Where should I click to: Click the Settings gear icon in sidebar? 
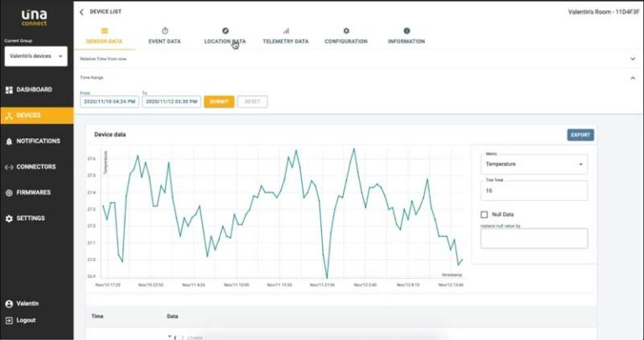(9, 218)
